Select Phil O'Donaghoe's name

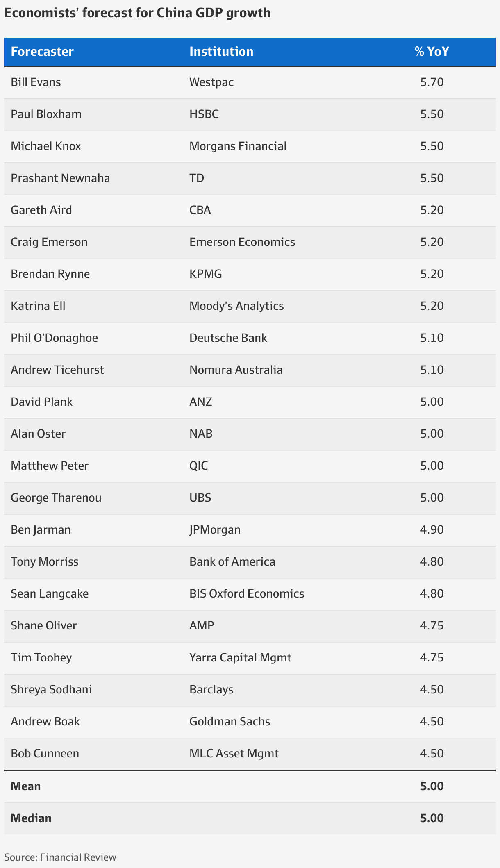55,338
